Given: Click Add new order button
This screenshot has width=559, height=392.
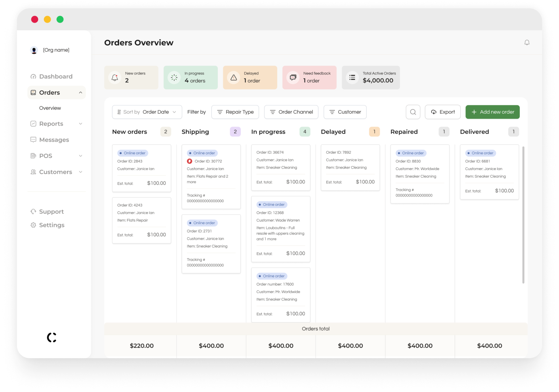Looking at the screenshot, I should pyautogui.click(x=492, y=112).
